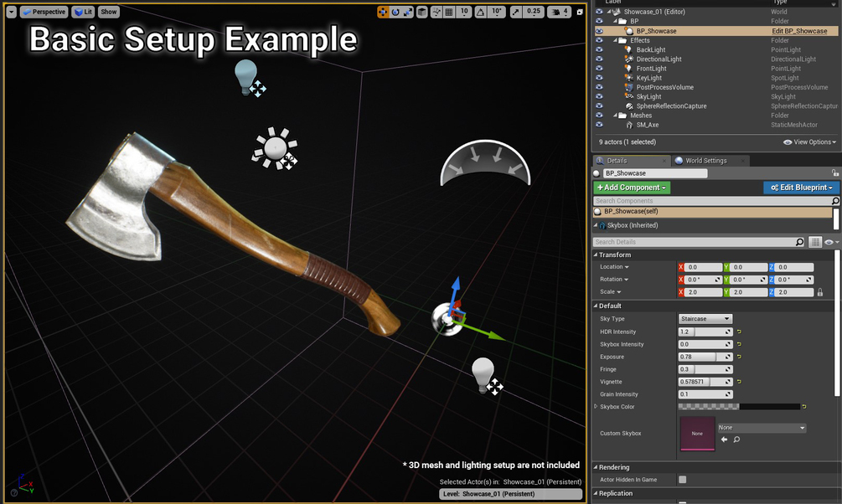Click the Exposure value slider
This screenshot has width=842, height=504.
(x=705, y=357)
